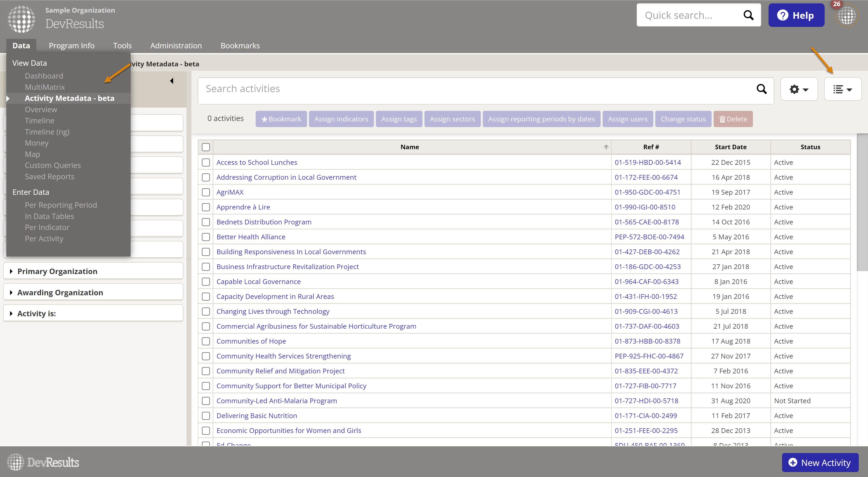Open the Communities of Hope activity link
The width and height of the screenshot is (868, 477).
(251, 341)
